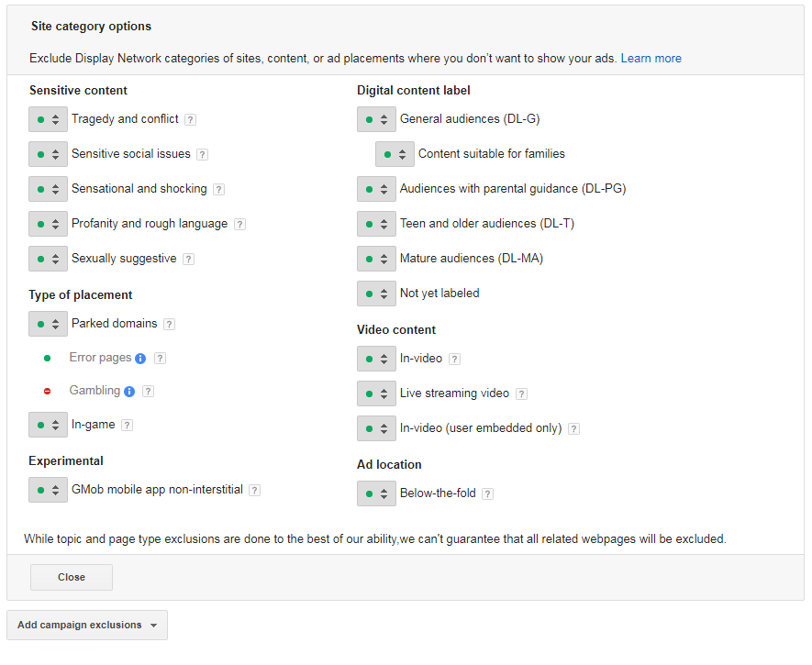The image size is (812, 665).
Task: Click help icon next to Sexually suggestive
Action: coord(188,259)
